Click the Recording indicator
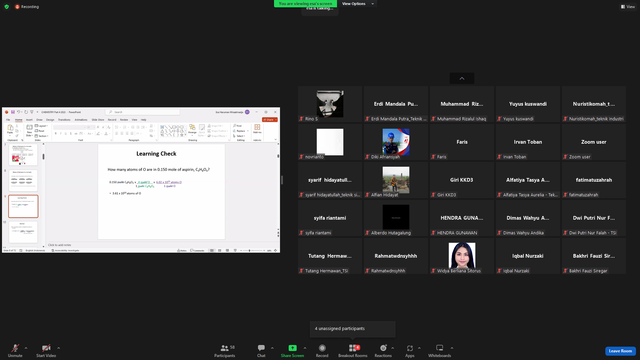640x360 pixels. point(27,7)
